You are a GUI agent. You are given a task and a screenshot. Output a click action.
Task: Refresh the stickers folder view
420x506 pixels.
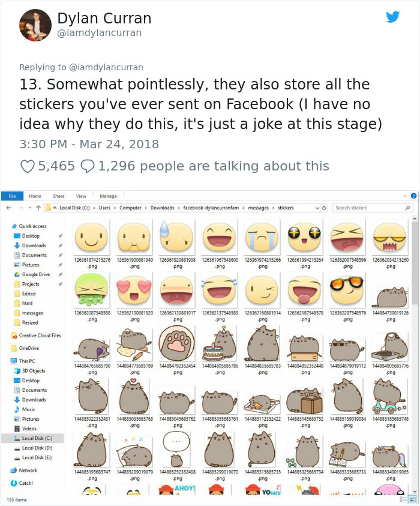pyautogui.click(x=325, y=208)
